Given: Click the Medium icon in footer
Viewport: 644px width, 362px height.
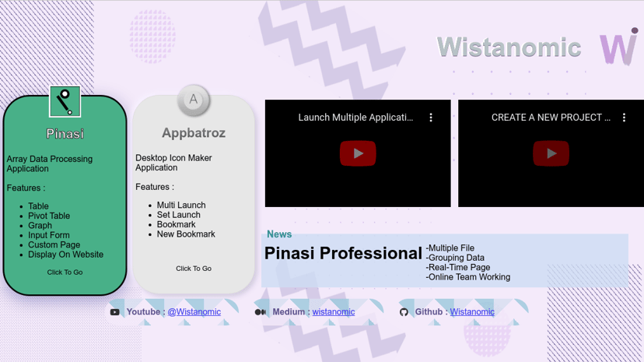Looking at the screenshot, I should (261, 312).
